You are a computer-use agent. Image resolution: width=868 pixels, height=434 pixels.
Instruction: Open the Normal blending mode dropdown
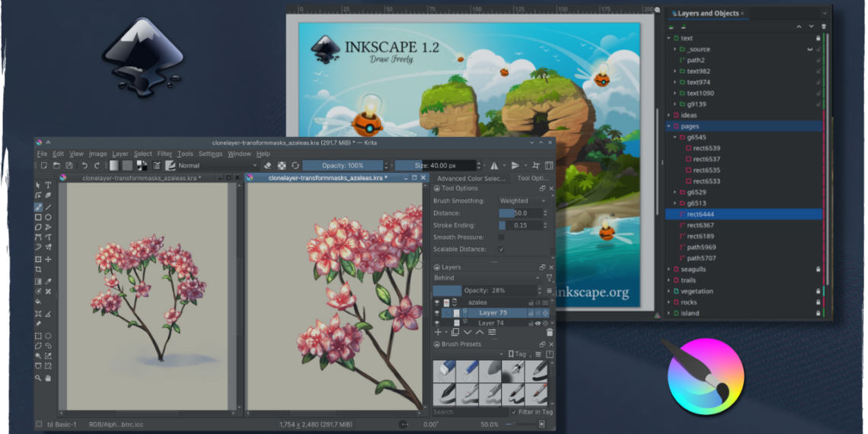tap(218, 165)
